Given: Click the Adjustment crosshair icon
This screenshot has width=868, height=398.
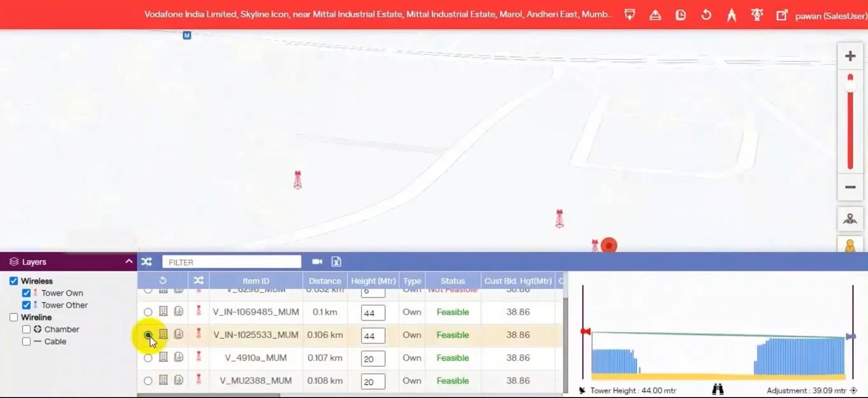Looking at the screenshot, I should [x=854, y=390].
